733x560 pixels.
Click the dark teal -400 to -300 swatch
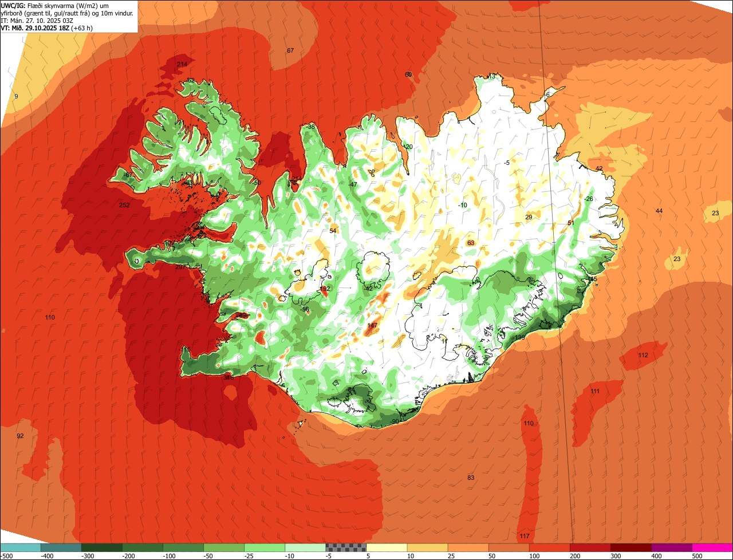tap(61, 548)
